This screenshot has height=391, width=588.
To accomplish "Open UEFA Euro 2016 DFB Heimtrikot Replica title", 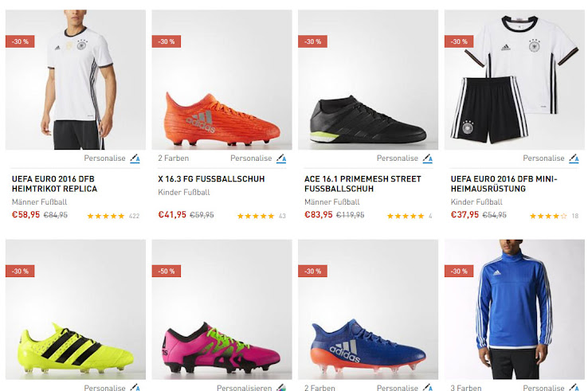I will (x=55, y=184).
